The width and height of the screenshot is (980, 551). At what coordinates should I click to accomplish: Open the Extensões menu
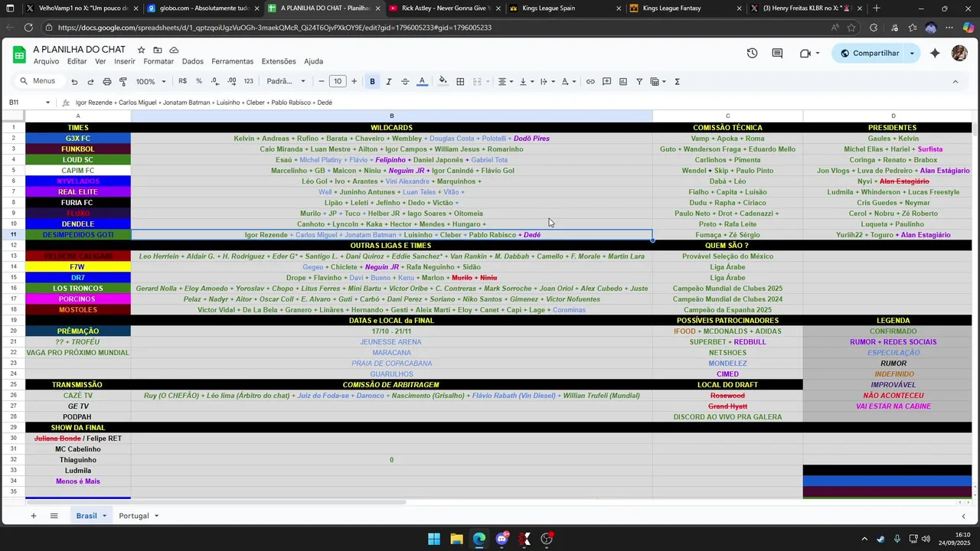pyautogui.click(x=279, y=61)
